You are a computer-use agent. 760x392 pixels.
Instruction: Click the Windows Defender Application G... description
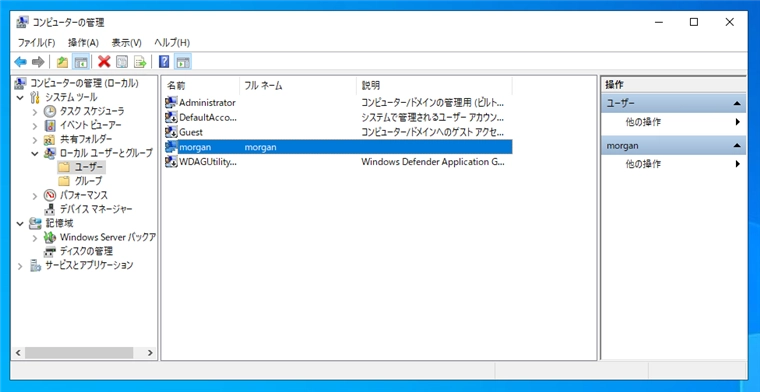pos(433,162)
